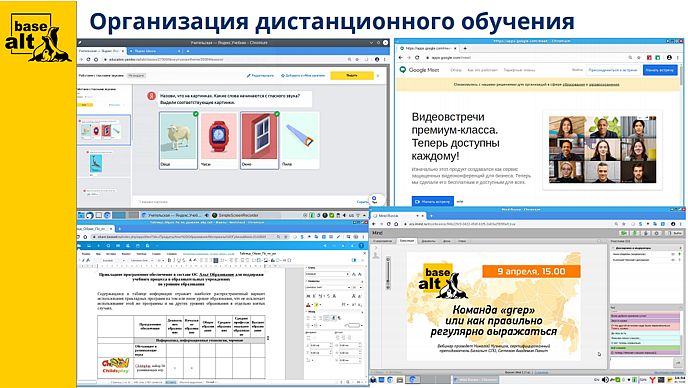Click the red Yandex Я avatar icon
The height and width of the screenshot is (388, 688).
pos(151,96)
